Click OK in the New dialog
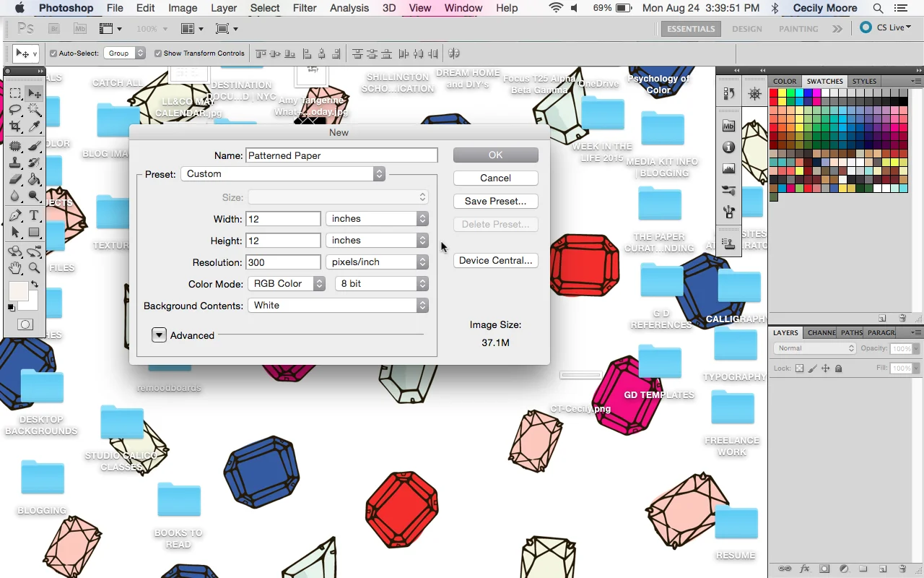This screenshot has width=924, height=578. point(495,155)
